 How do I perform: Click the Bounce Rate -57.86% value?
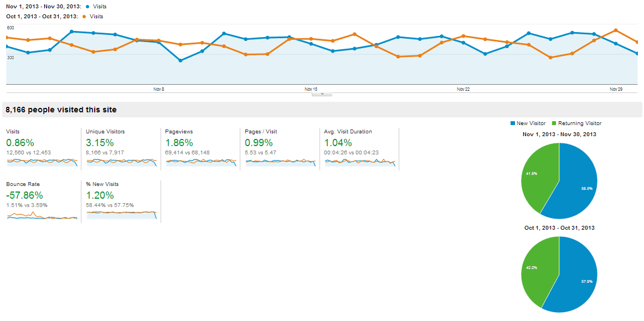(x=25, y=195)
